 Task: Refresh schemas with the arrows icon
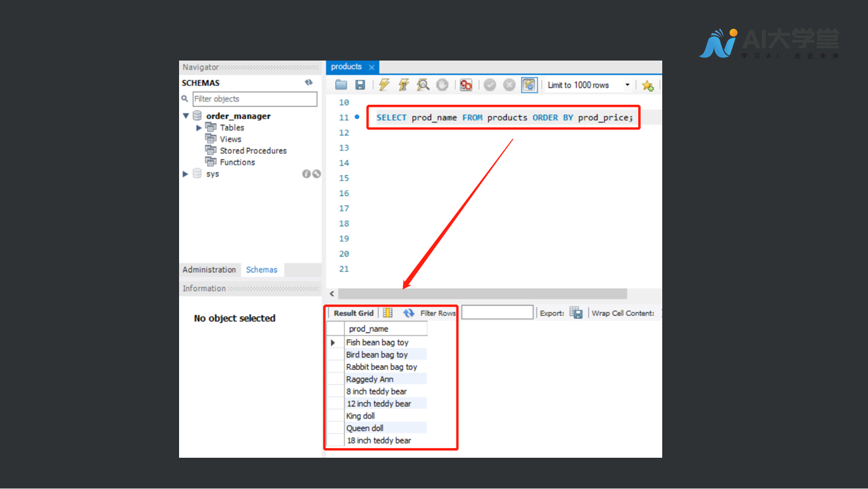pos(309,83)
